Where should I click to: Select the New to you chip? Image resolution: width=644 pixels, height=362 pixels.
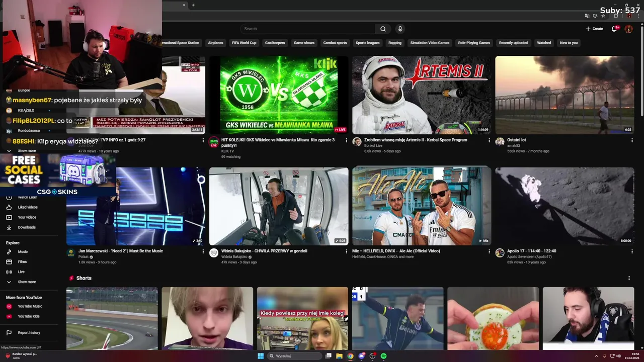569,43
